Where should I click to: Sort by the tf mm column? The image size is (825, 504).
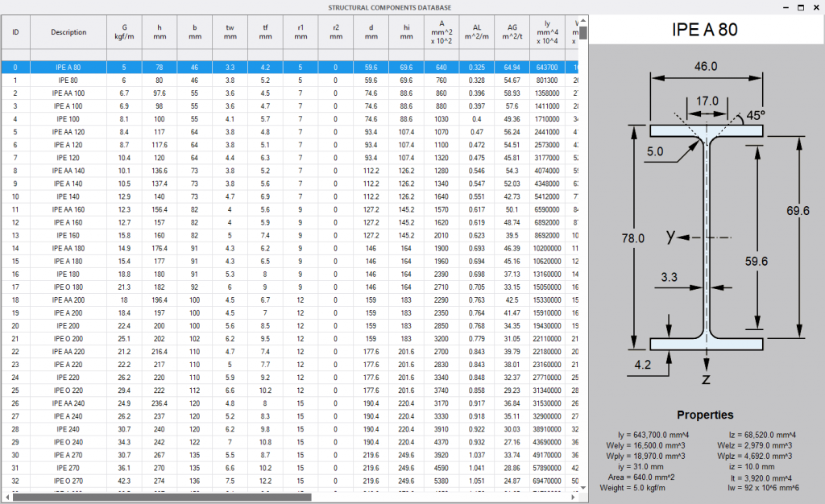point(265,32)
